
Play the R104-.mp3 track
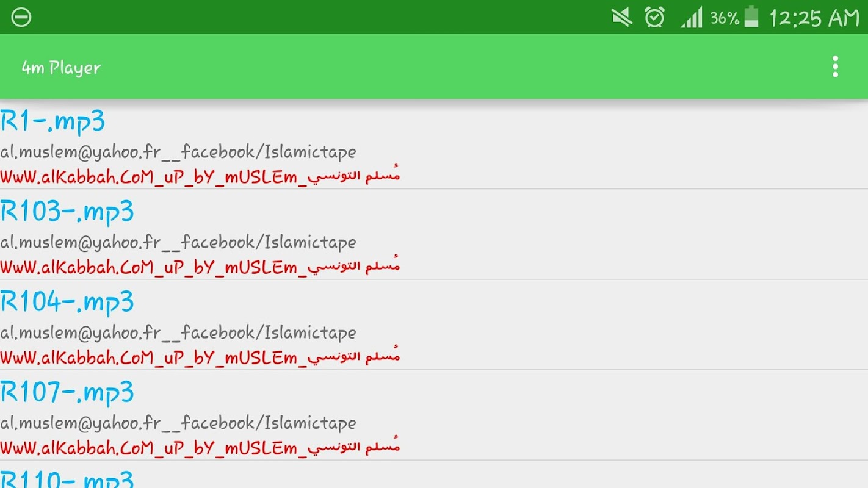pyautogui.click(x=434, y=325)
